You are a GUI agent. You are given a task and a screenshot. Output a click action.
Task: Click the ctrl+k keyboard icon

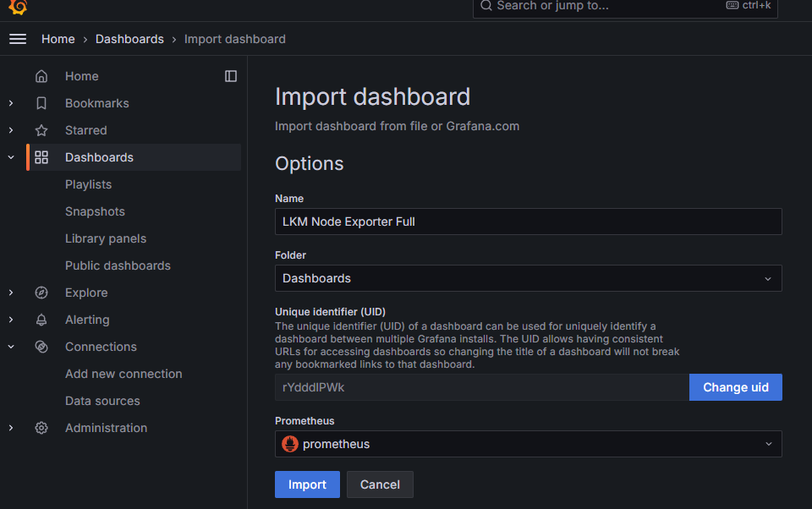pos(732,5)
